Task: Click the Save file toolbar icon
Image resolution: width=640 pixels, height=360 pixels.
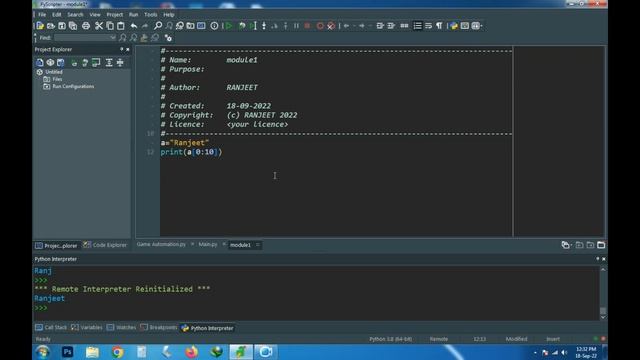Action: (62, 26)
